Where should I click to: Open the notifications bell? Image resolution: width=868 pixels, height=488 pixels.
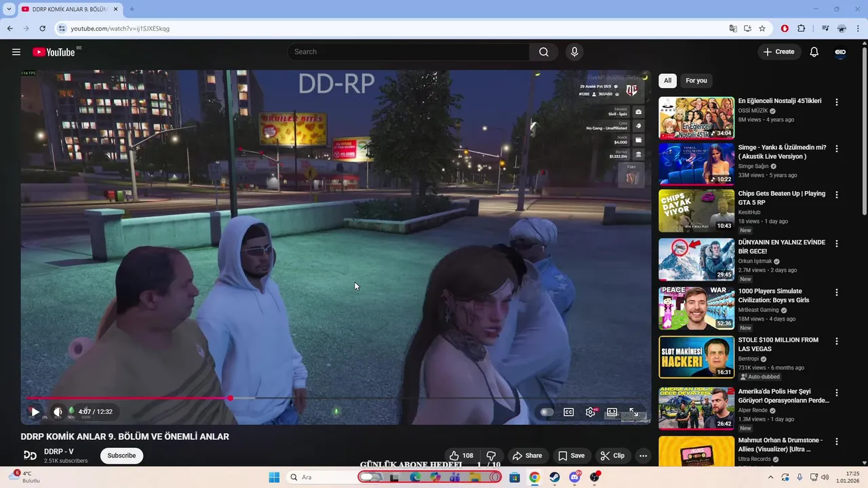814,52
